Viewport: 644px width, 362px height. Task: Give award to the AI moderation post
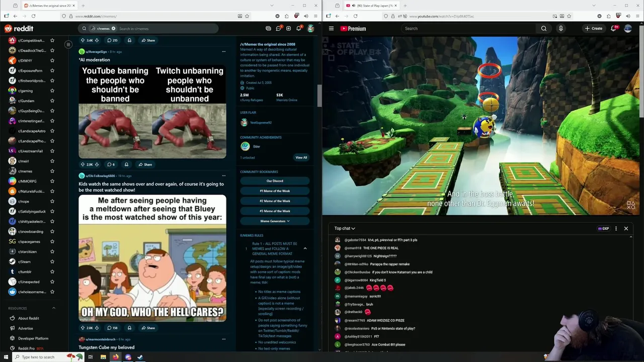tap(126, 164)
